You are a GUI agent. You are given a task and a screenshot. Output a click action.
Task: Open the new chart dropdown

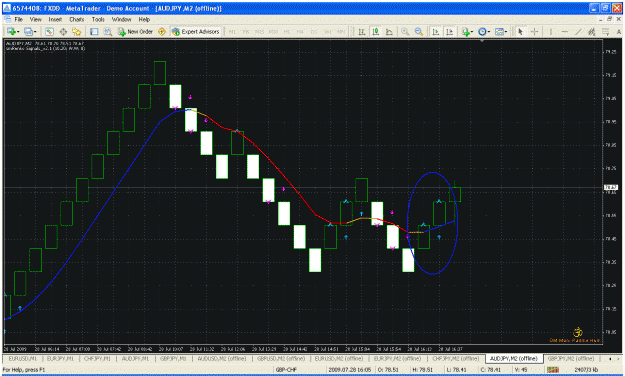13,31
